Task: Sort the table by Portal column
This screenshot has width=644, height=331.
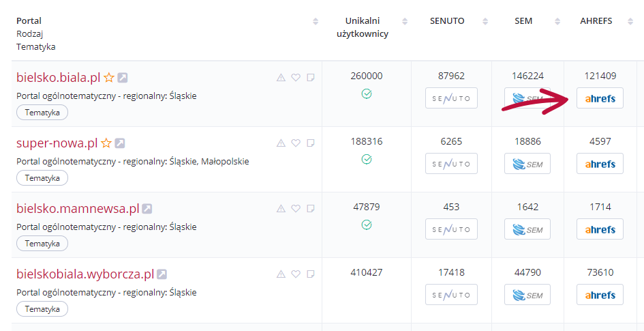Action: coord(316,21)
